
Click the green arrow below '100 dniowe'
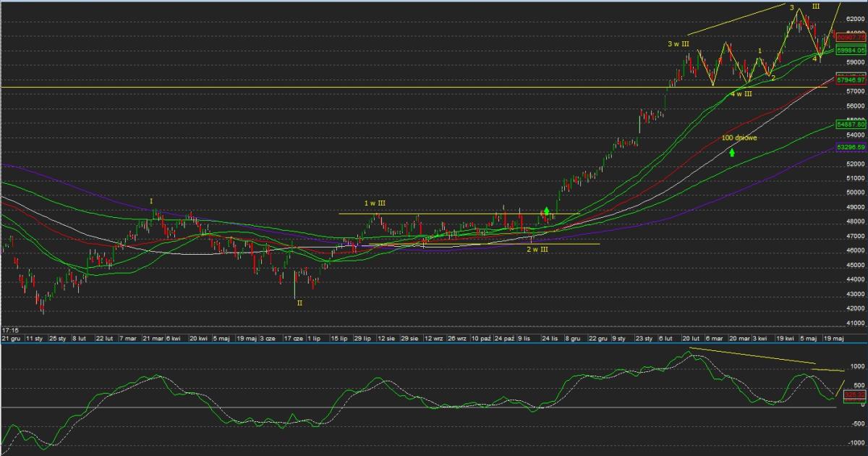[x=732, y=153]
